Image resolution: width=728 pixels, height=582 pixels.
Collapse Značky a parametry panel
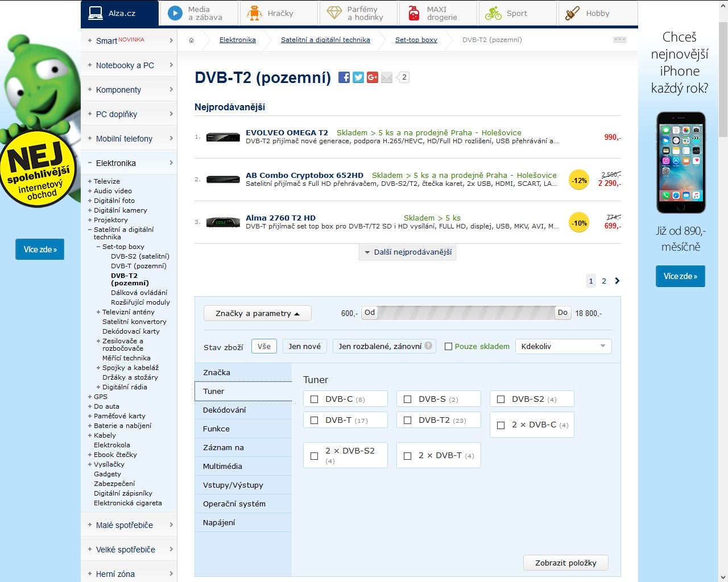(x=258, y=313)
